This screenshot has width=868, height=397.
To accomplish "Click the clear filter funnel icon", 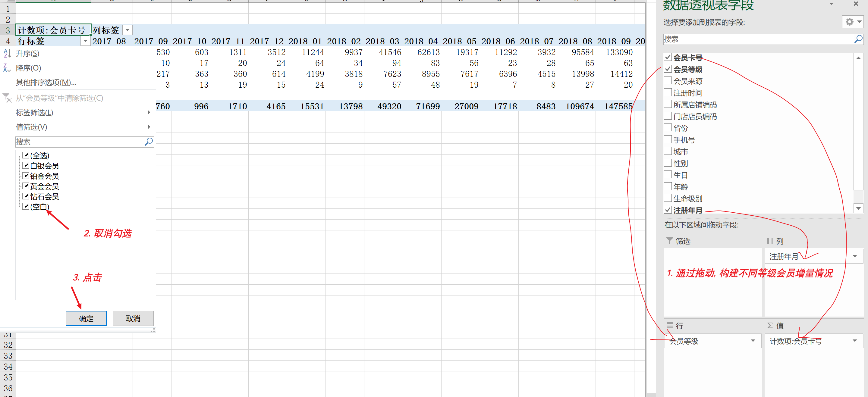I will pos(7,98).
